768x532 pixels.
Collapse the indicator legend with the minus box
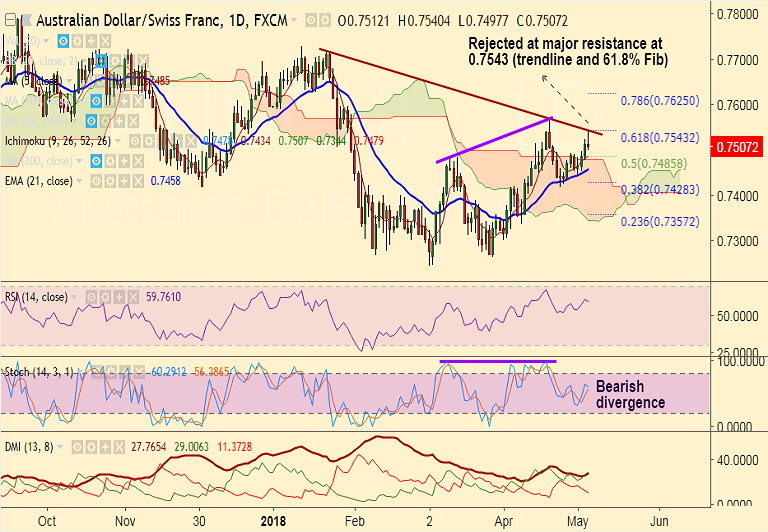click(x=10, y=20)
